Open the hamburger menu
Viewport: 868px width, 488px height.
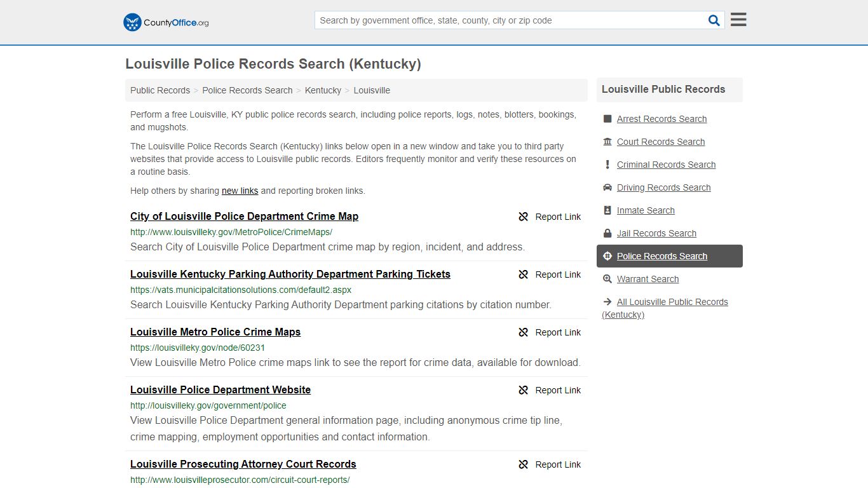pyautogui.click(x=738, y=20)
